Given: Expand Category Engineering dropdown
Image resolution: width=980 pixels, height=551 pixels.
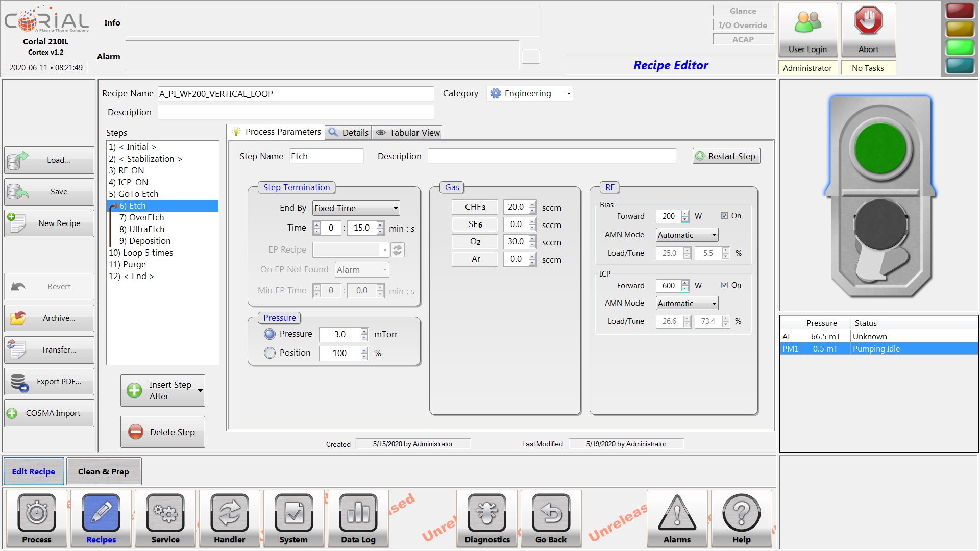Looking at the screenshot, I should (x=568, y=93).
